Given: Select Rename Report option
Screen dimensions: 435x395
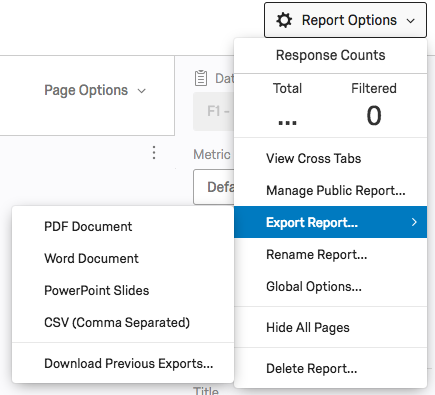Looking at the screenshot, I should [330, 254].
